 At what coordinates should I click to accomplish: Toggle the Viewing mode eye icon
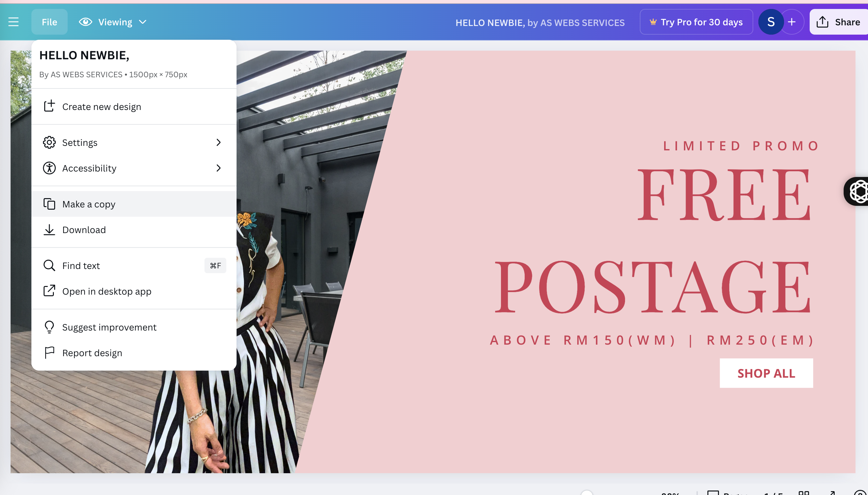(x=86, y=22)
